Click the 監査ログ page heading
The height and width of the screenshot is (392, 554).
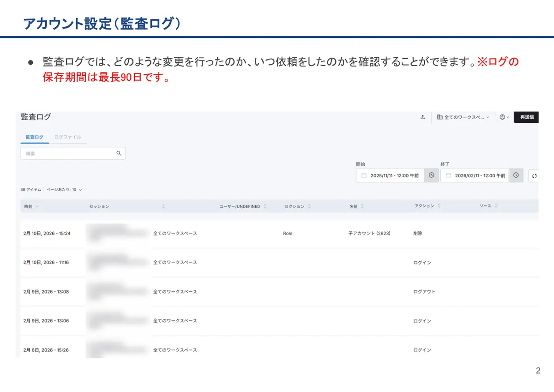coord(36,117)
